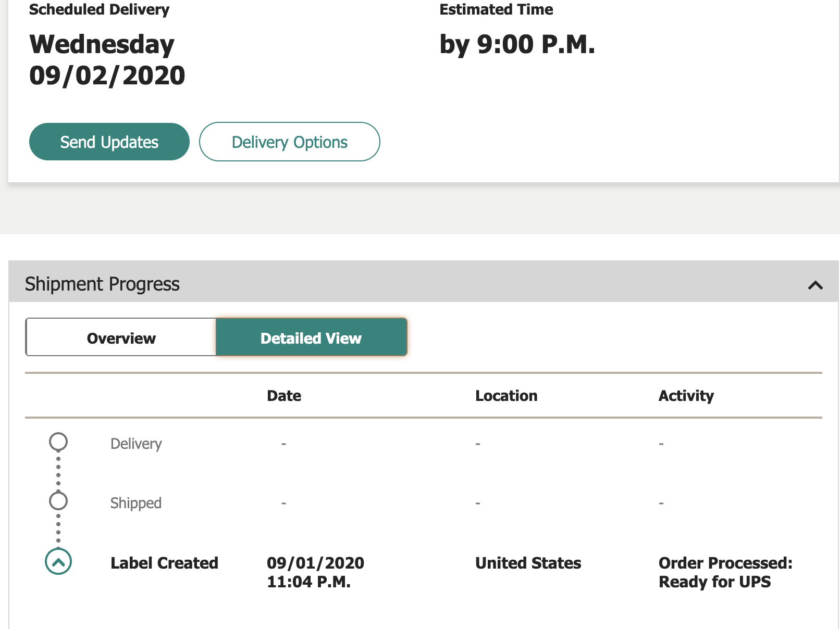Click Order Processed: Ready for UPS activity
Screen dimensions: 840x629
pyautogui.click(x=725, y=572)
